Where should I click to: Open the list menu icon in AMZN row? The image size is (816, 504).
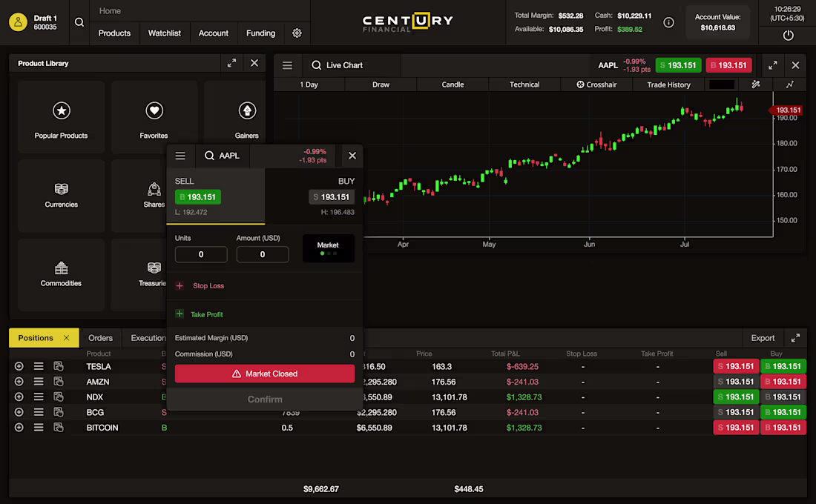[39, 381]
